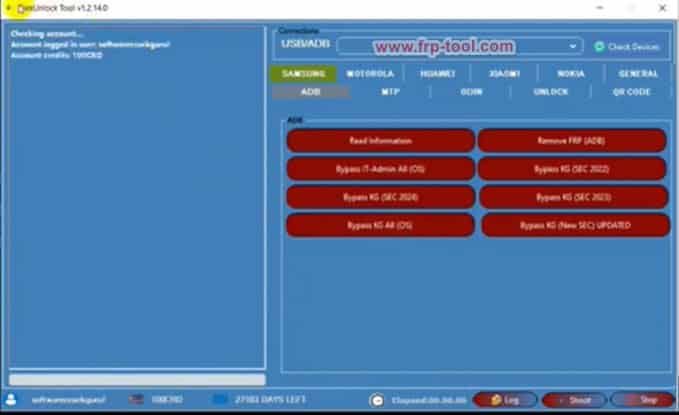Switch to the NOKIA tab

pyautogui.click(x=571, y=74)
